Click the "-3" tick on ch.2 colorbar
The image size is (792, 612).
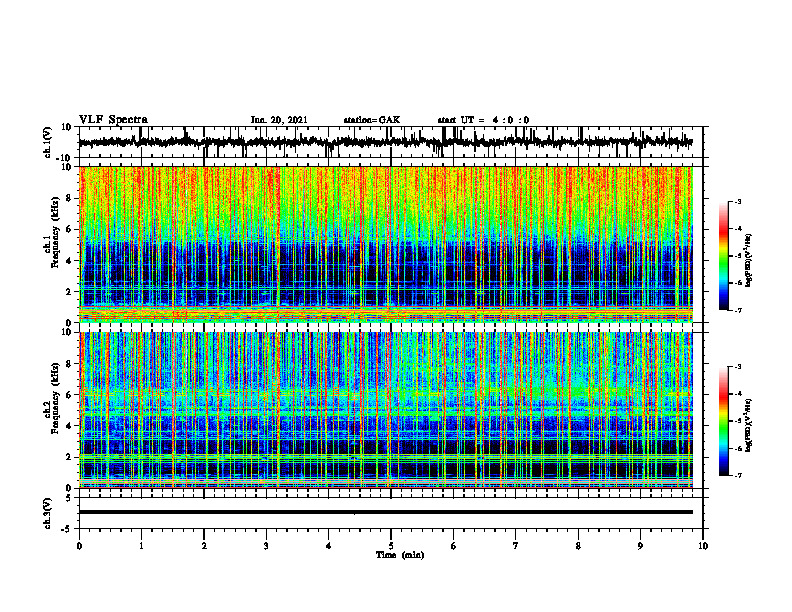pos(737,367)
